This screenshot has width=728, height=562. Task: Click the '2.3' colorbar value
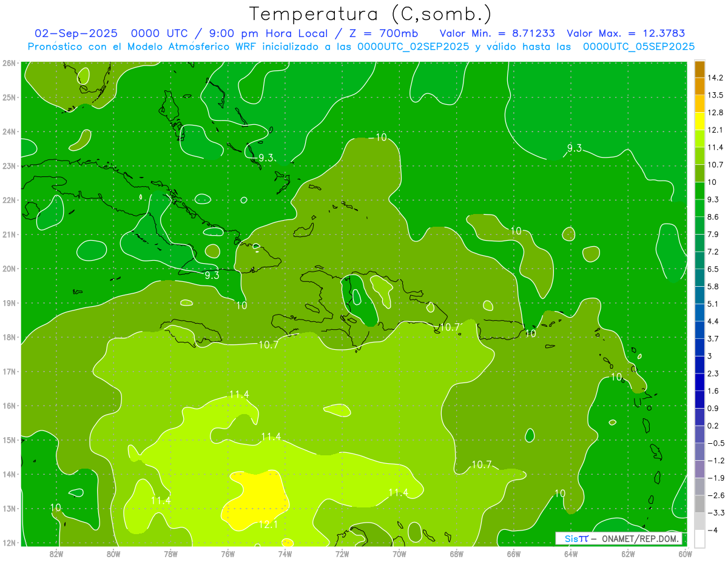point(713,373)
